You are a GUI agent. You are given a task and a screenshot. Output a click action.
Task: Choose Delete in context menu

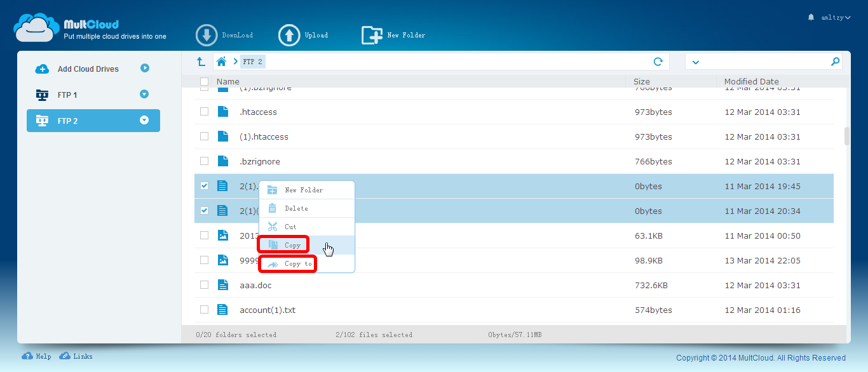click(x=307, y=208)
